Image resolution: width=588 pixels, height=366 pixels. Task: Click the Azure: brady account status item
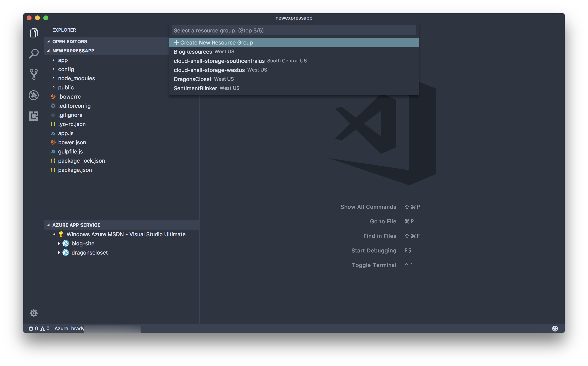coord(69,329)
